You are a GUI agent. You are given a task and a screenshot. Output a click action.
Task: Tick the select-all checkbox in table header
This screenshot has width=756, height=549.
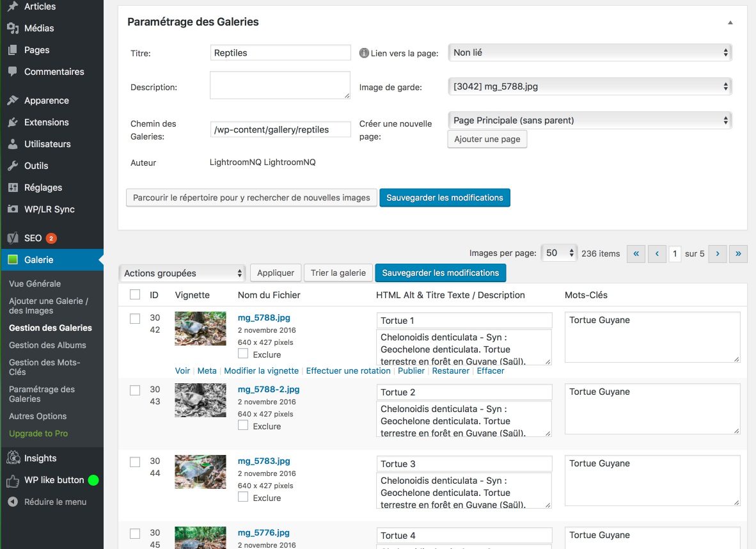pos(135,295)
